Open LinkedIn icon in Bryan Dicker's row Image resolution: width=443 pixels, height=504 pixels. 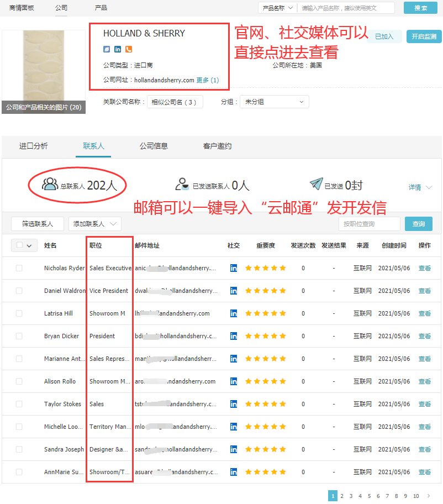point(233,336)
